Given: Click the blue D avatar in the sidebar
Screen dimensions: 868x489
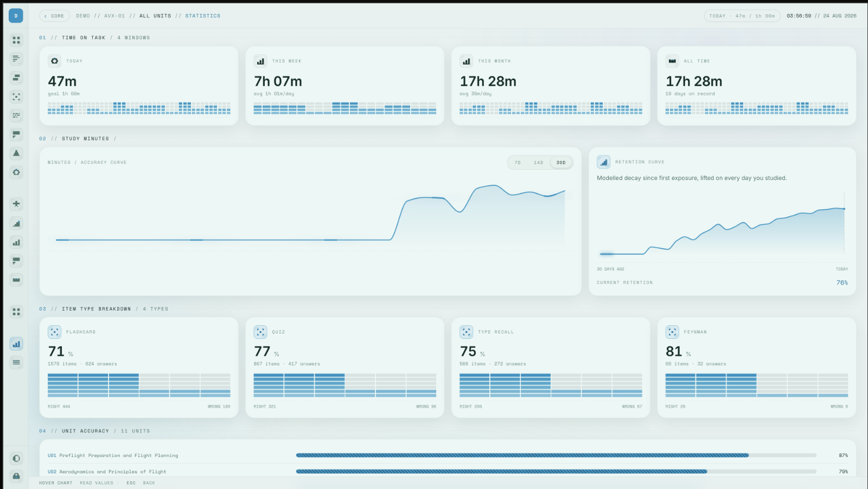Looking at the screenshot, I should (16, 16).
